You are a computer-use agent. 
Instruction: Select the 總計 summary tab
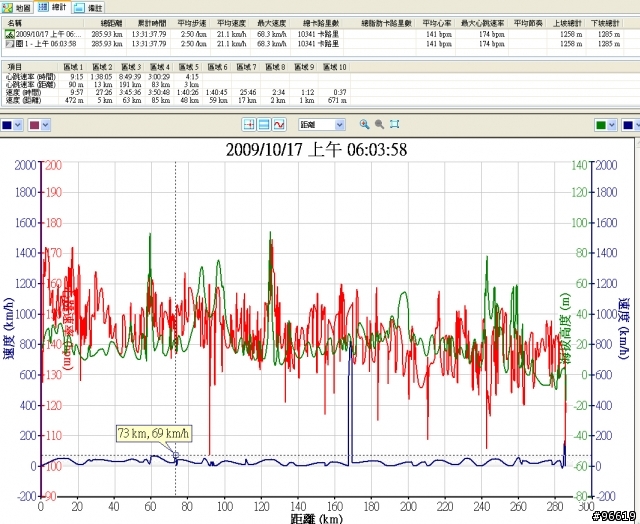53,7
